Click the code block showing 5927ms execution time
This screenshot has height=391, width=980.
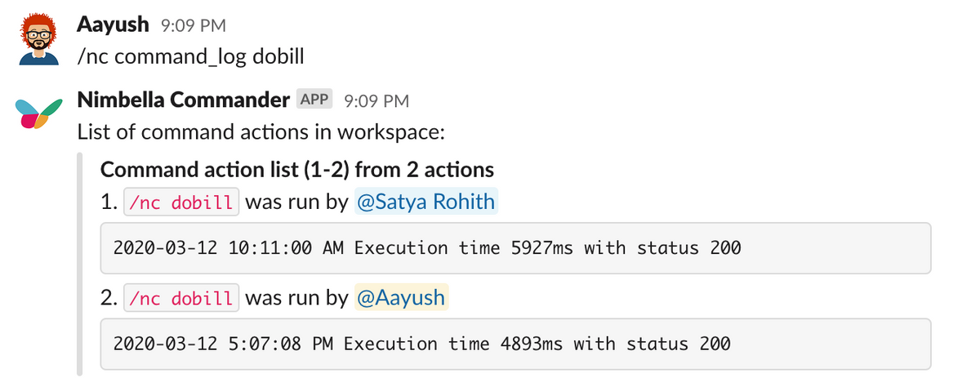(x=514, y=247)
